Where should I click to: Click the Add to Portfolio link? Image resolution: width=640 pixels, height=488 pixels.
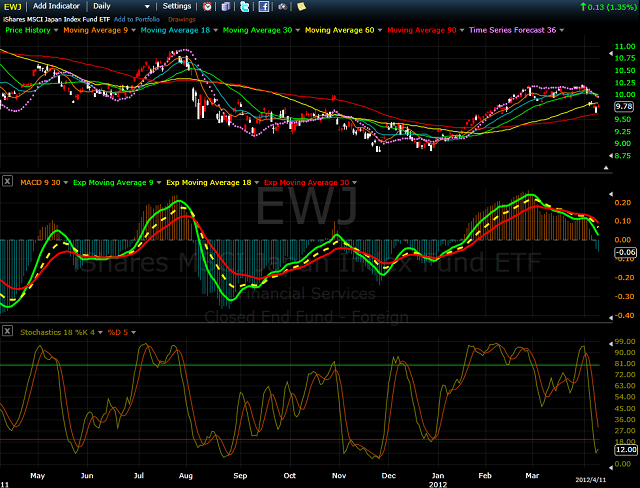(137, 19)
